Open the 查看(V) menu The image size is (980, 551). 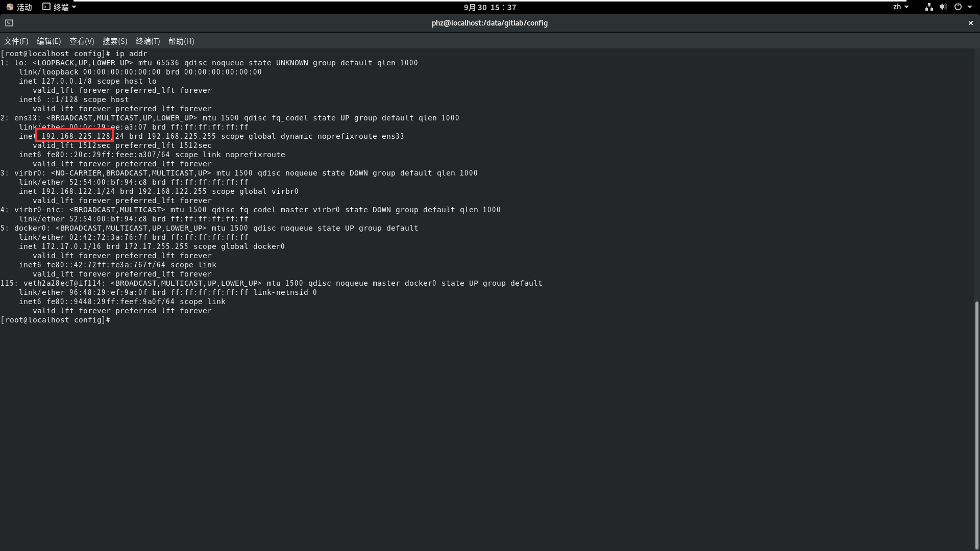pos(82,41)
